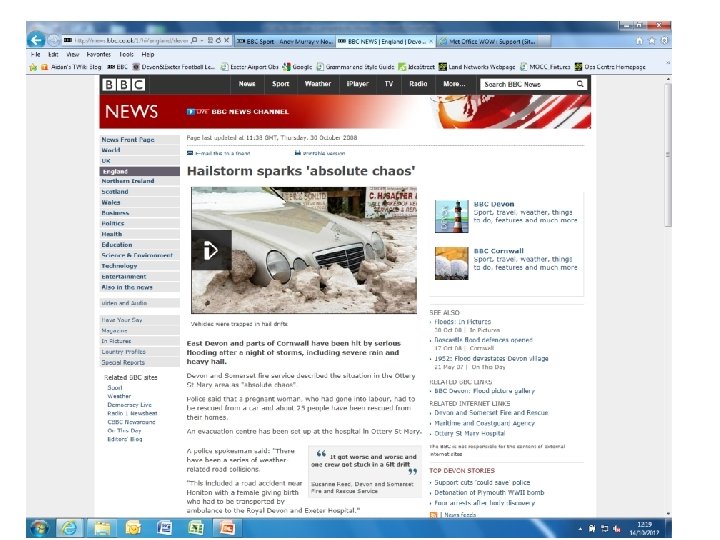Open the Favorites star icon
This screenshot has height=540, width=720.
[652, 41]
